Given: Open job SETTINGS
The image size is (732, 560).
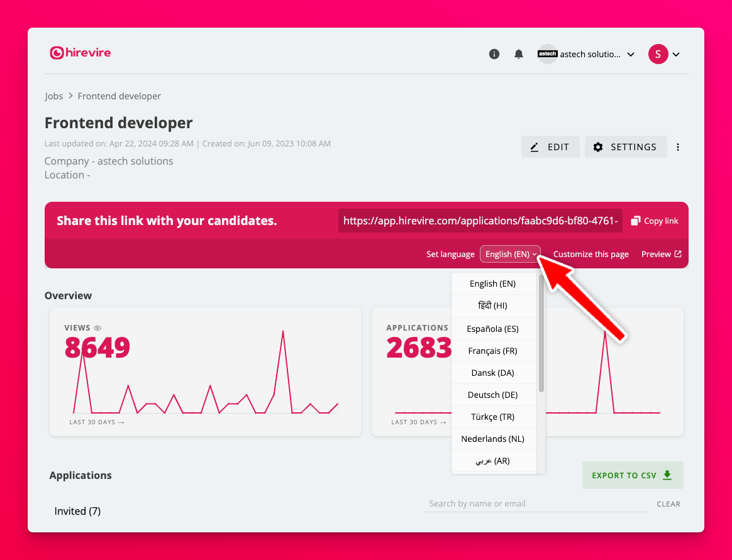Looking at the screenshot, I should [x=626, y=147].
